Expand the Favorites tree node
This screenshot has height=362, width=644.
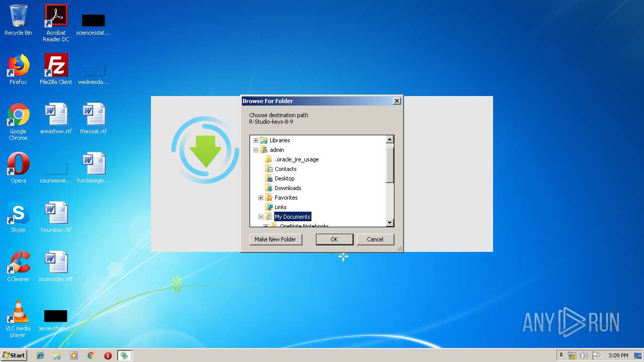(x=261, y=198)
